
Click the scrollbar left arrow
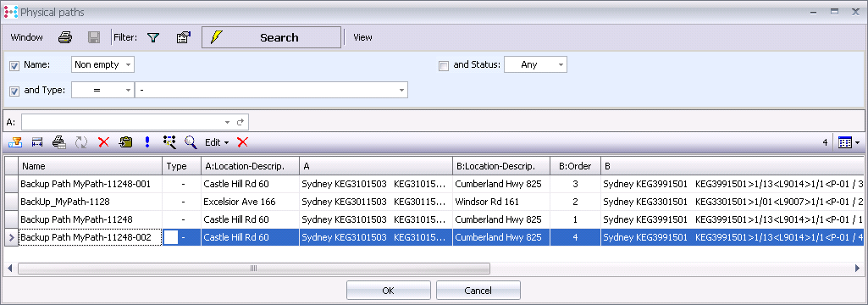(10, 269)
